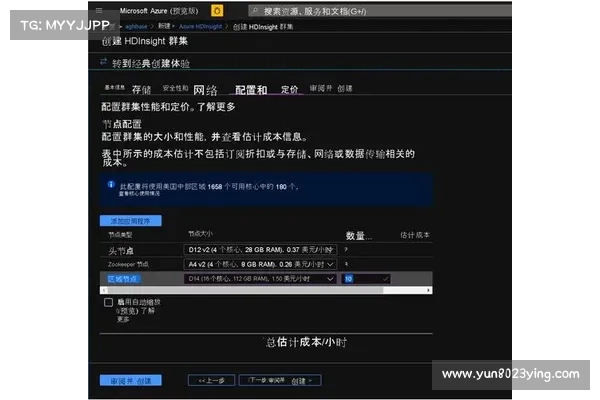Open the Azure portal hamburger menu
600x400 pixels.
coord(100,10)
